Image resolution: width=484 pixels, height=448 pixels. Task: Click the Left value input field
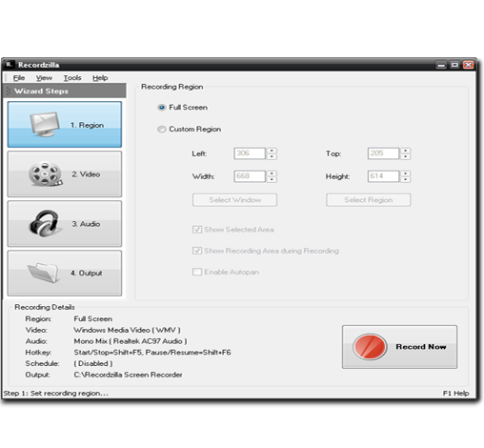point(250,153)
